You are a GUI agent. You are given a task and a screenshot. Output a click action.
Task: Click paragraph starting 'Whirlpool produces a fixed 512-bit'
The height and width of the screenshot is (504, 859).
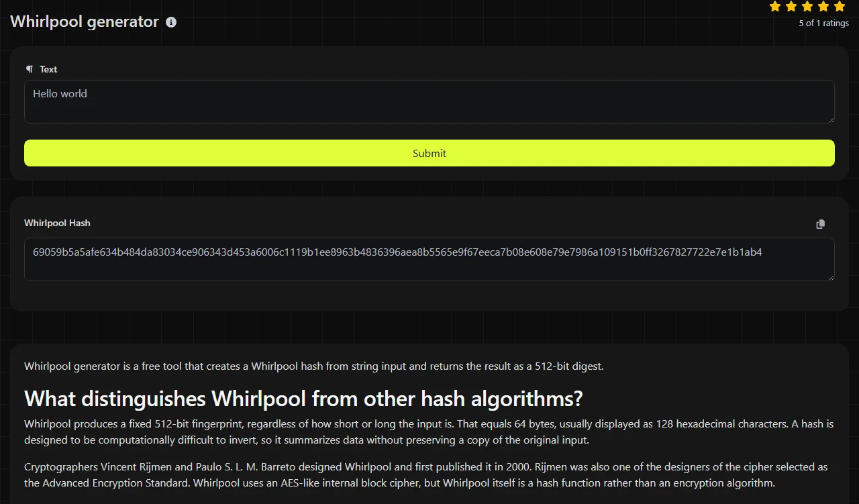(x=429, y=432)
